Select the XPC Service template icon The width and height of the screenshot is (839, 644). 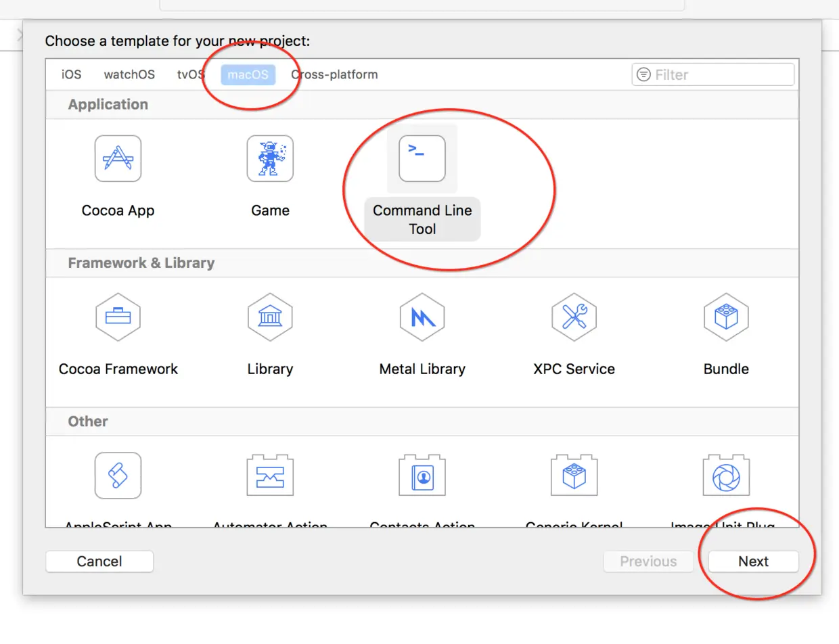(x=574, y=317)
